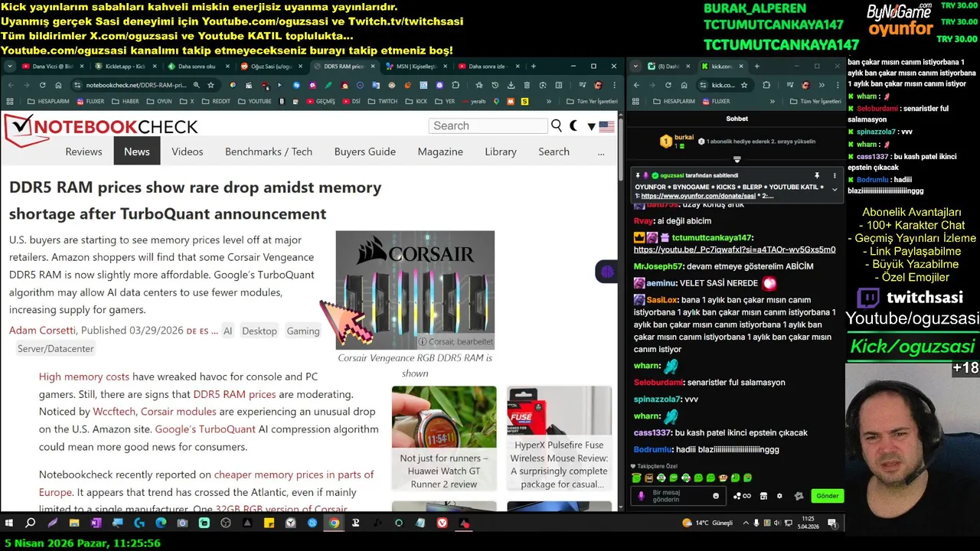Viewport: 980px width, 551px height.
Task: Click the purple floating extension button
Action: coord(608,272)
